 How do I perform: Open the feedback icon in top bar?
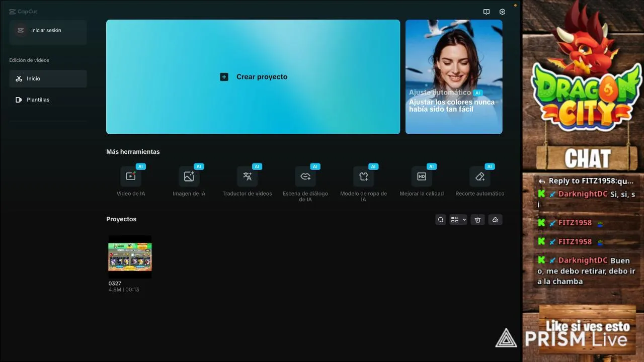(x=487, y=12)
